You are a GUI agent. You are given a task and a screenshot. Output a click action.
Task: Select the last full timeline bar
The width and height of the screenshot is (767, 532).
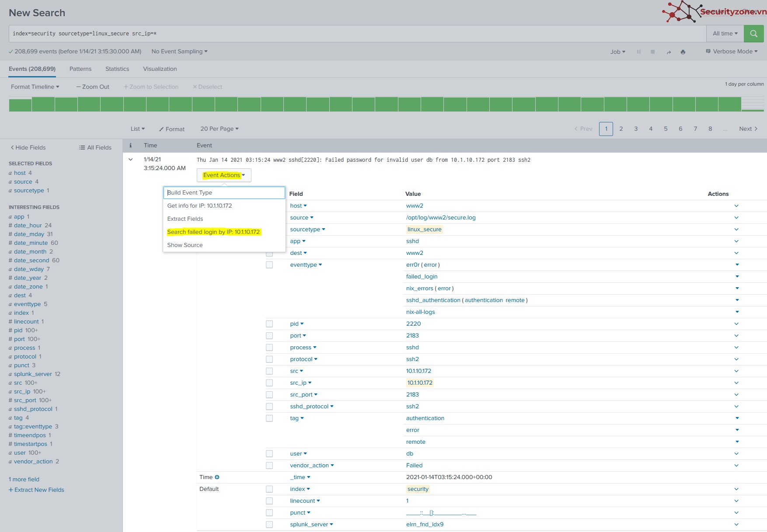pyautogui.click(x=729, y=104)
